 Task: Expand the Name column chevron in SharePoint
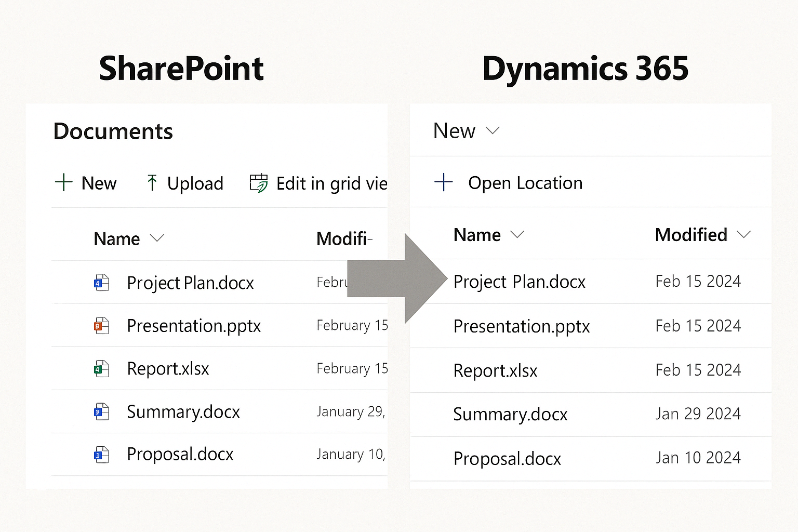click(157, 238)
